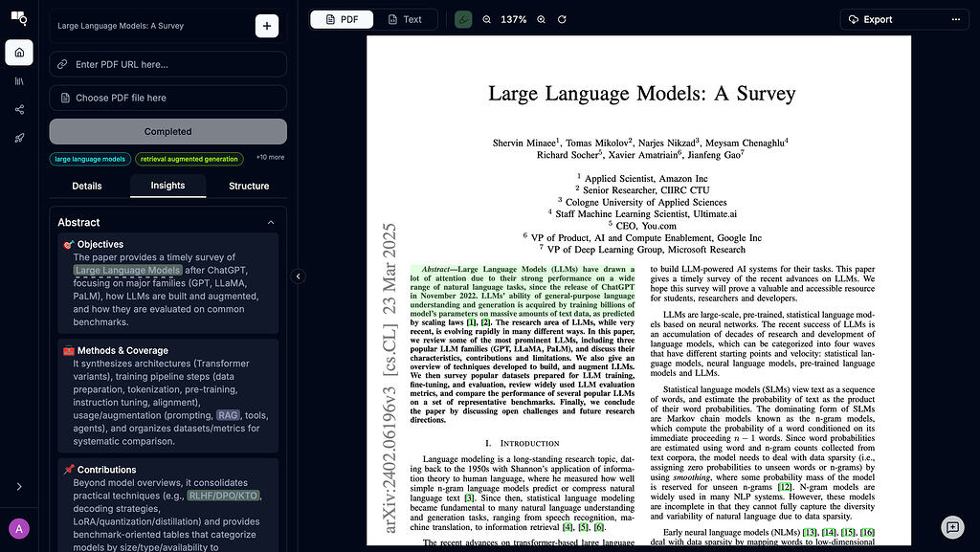Screen dimensions: 980x552
Task: Click the Objectives heading in Abstract
Action: click(100, 244)
